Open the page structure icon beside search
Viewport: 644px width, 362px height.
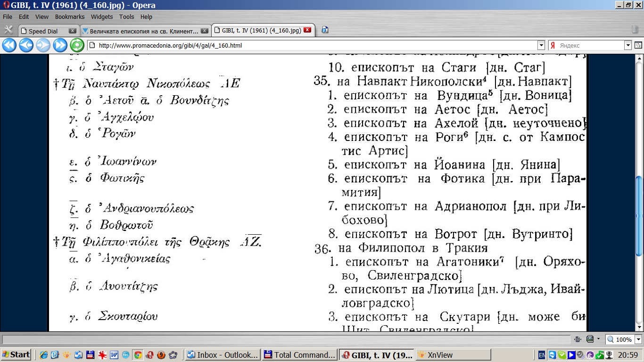pyautogui.click(x=638, y=45)
